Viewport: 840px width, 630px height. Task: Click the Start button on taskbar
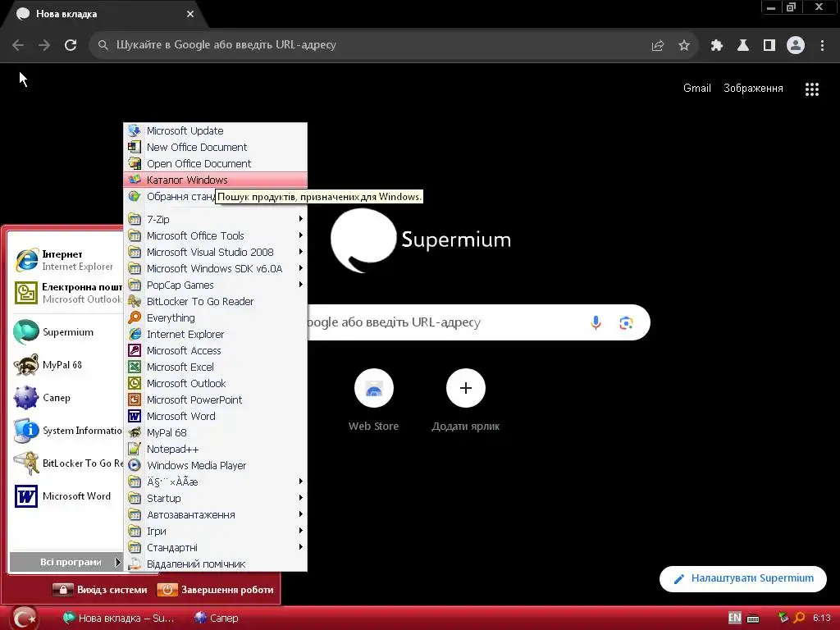[x=24, y=619]
